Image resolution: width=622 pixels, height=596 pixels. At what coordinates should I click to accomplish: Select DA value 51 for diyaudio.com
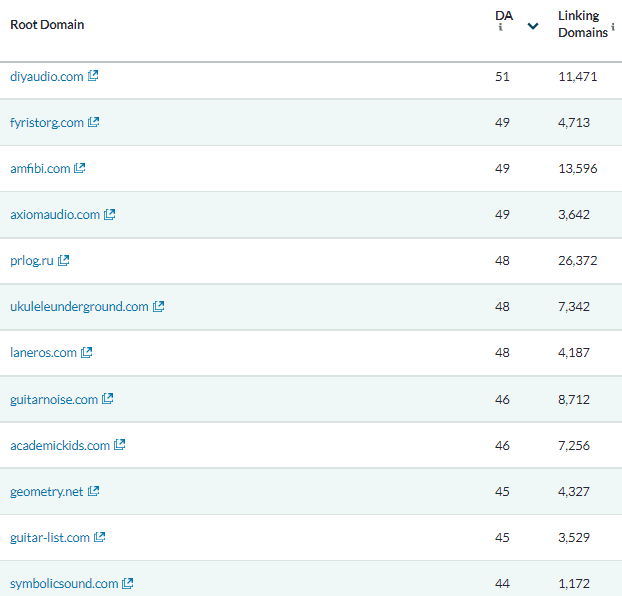point(502,76)
